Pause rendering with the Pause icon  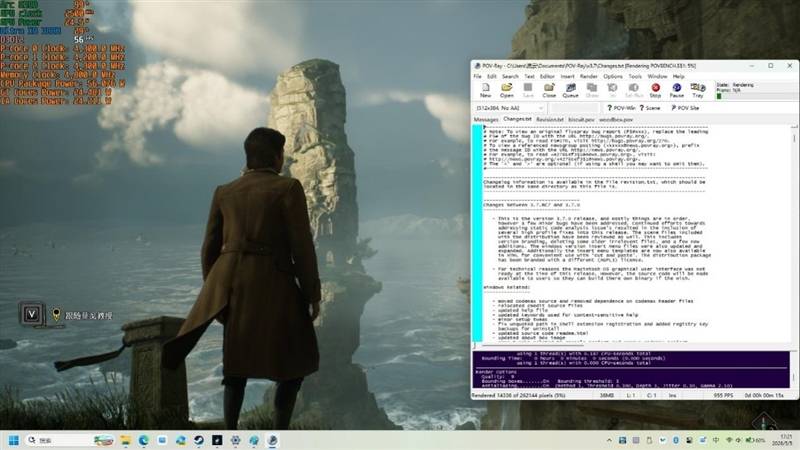point(677,90)
